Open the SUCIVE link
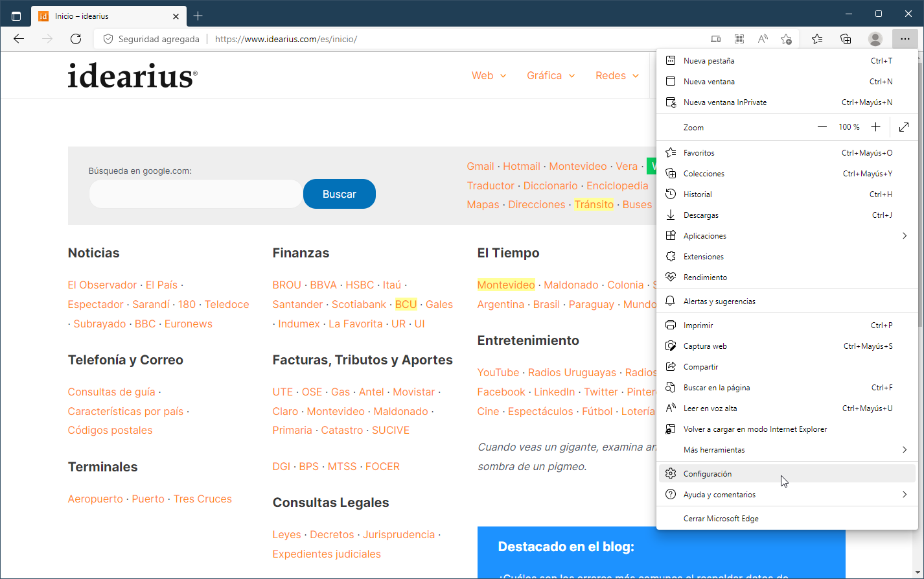The image size is (924, 579). pyautogui.click(x=391, y=431)
